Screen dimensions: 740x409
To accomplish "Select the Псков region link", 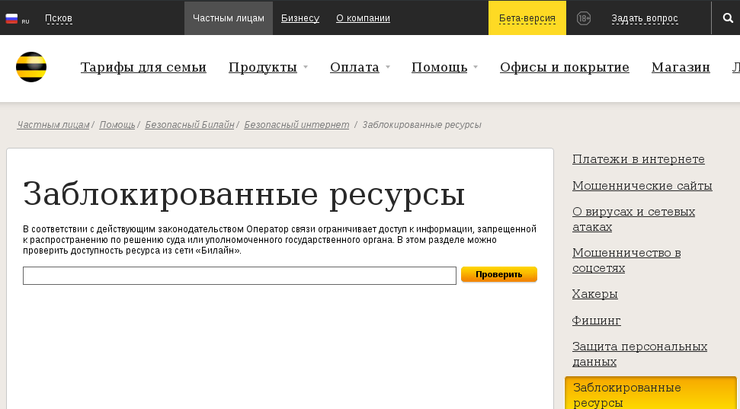I will [58, 18].
